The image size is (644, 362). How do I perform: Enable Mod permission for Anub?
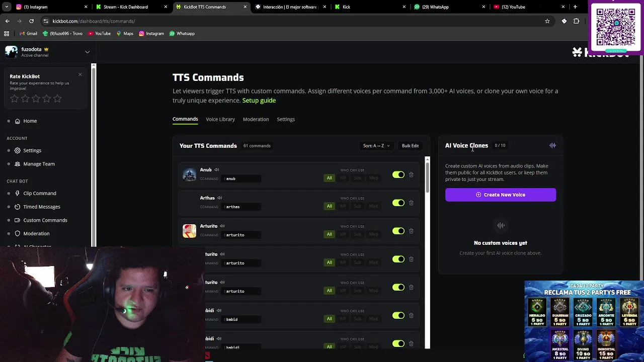373,178
